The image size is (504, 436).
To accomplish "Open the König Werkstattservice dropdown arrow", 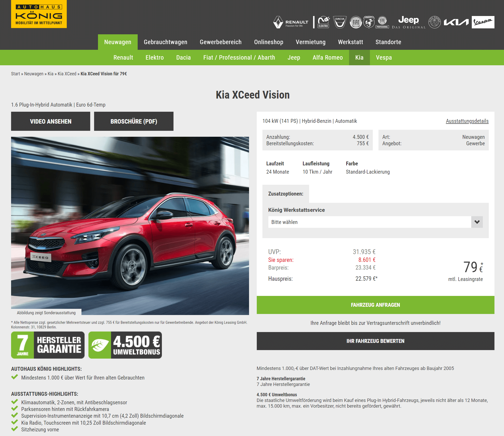I will (477, 222).
